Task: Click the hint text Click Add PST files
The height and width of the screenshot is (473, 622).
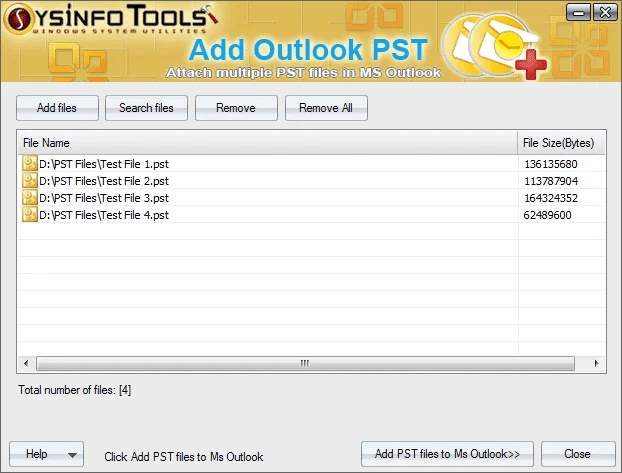Action: coord(184,457)
